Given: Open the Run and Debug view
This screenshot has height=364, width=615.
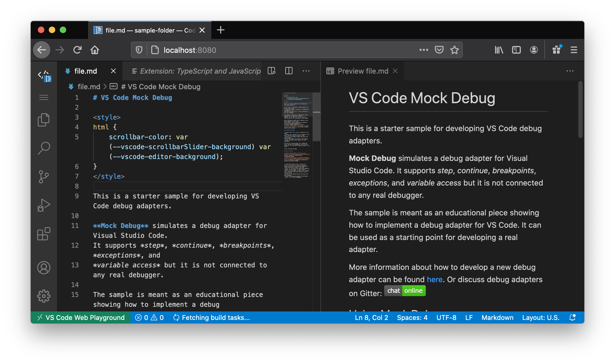Looking at the screenshot, I should (44, 205).
